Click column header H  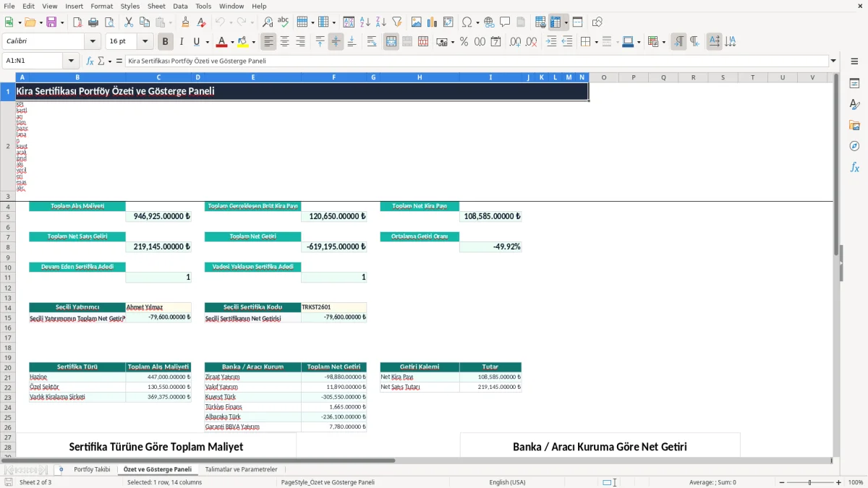coord(420,77)
